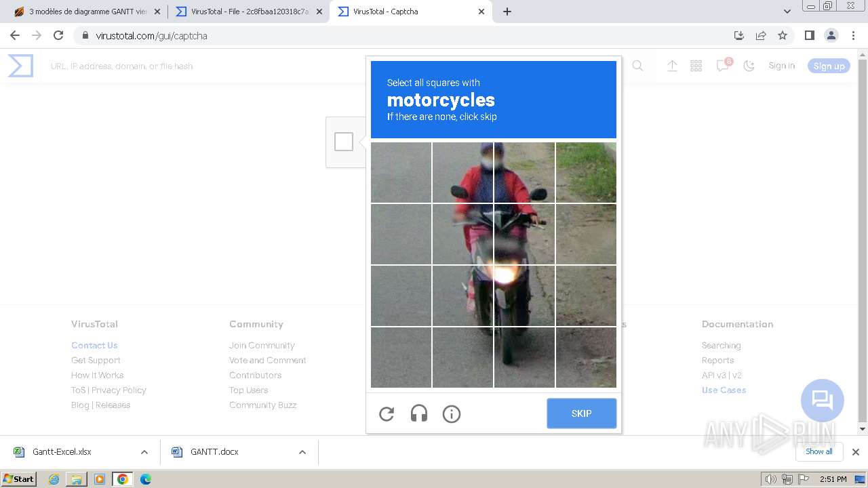Open a new browser tab
Screen dimensions: 868x488
507,12
